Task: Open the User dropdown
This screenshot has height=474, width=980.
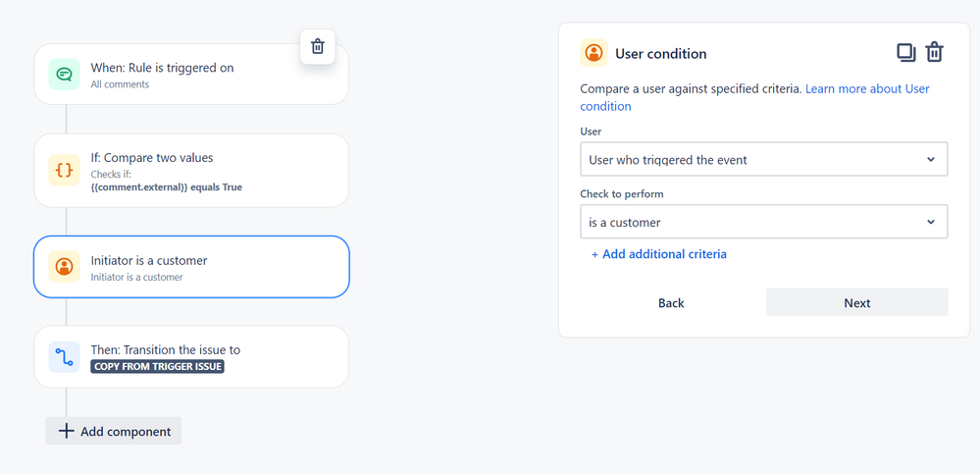Action: (763, 160)
